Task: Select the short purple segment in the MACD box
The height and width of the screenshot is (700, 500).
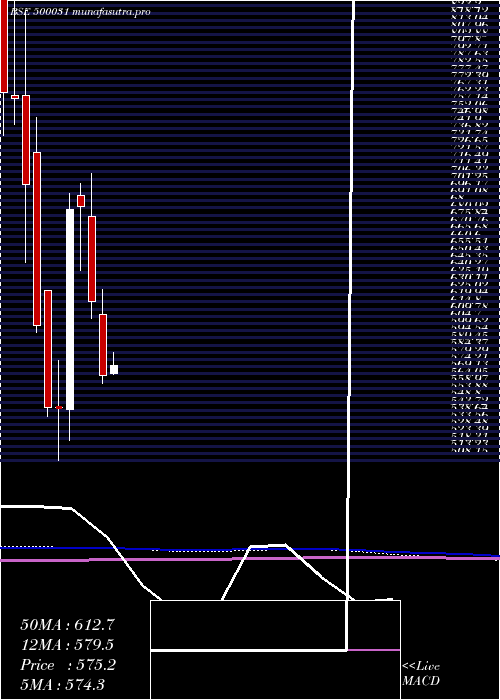Action: pos(374,650)
